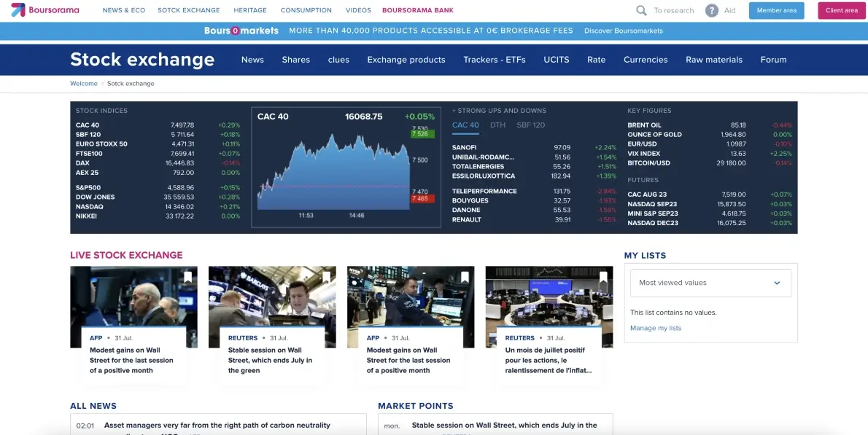The height and width of the screenshot is (435, 868).
Task: Open Trackers - ETFs section
Action: point(495,60)
